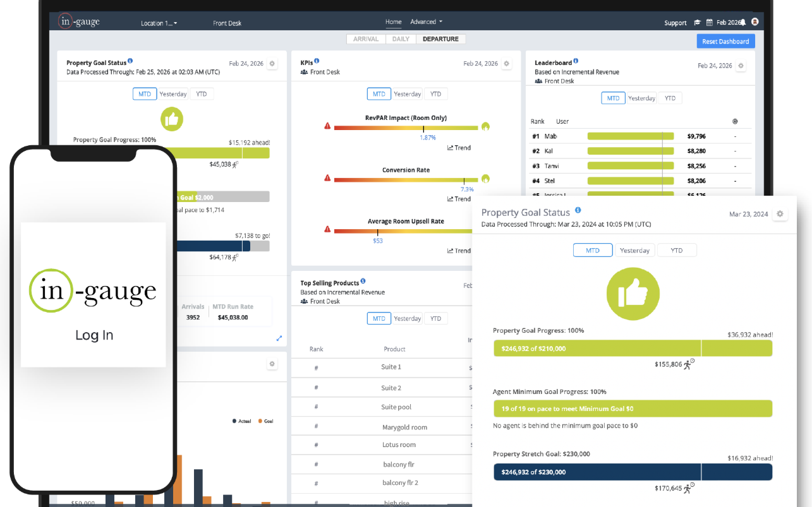Switch the Leaderboard card to MTD
The image size is (812, 507).
click(613, 98)
